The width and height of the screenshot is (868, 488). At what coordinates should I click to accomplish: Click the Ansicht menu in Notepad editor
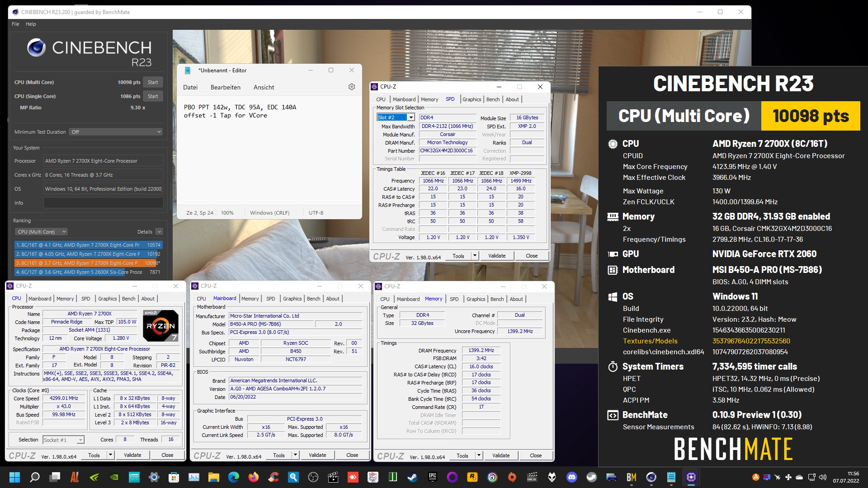263,88
